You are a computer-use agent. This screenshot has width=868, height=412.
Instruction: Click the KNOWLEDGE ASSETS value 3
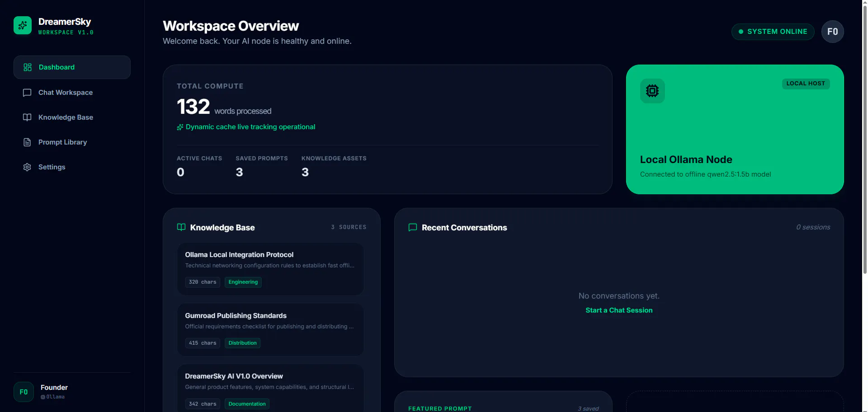(305, 172)
